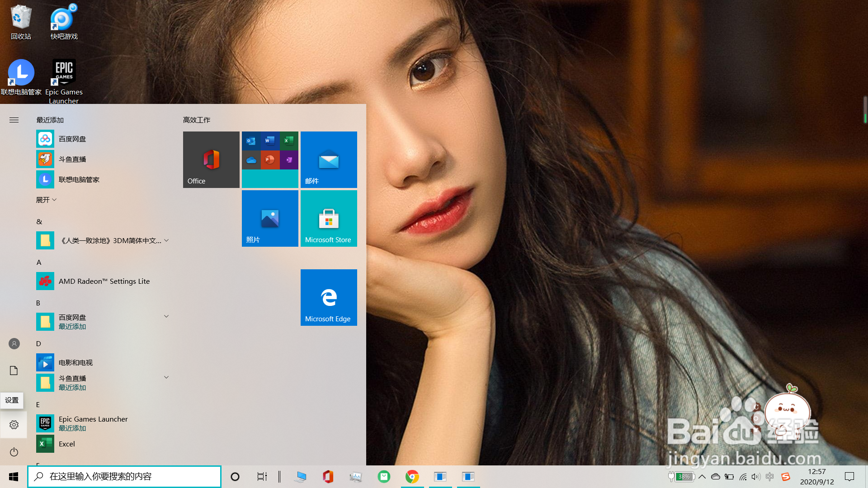Open Google Chrome in taskbar
The height and width of the screenshot is (488, 868).
click(x=412, y=477)
